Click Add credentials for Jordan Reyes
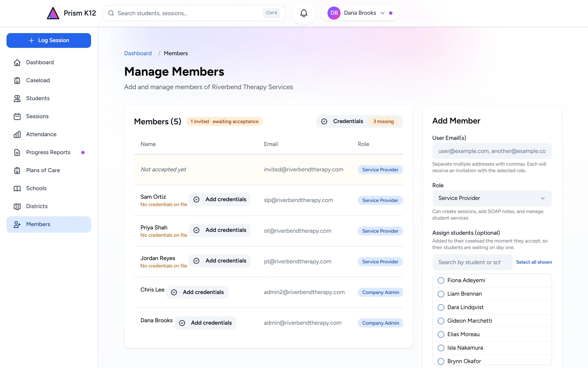588x368 pixels. coord(220,261)
